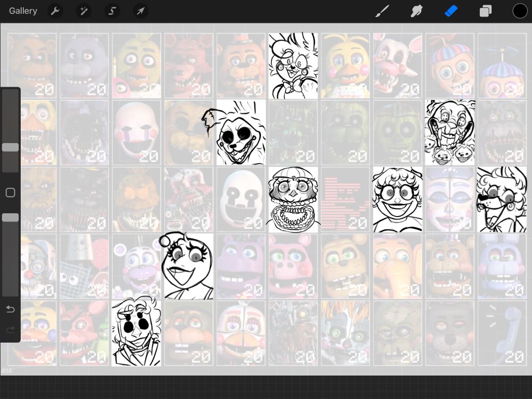Tap the faded red glitch text card

345,199
